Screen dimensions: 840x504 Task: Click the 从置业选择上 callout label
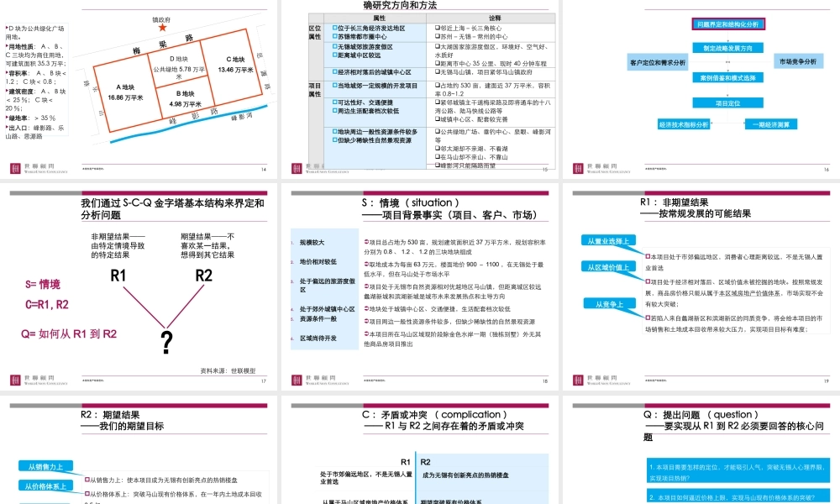608,241
